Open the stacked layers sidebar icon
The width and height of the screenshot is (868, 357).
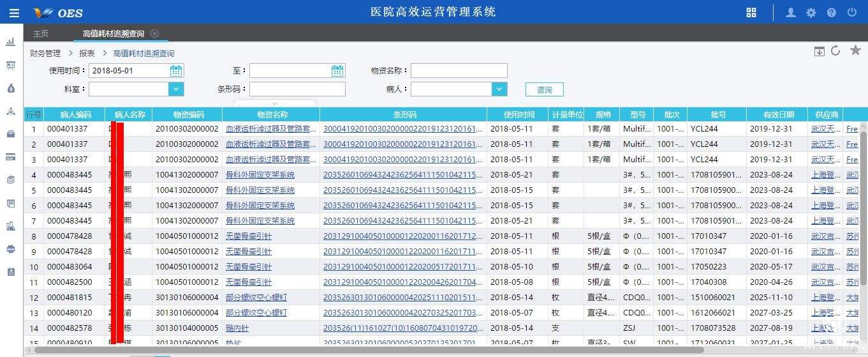click(x=10, y=180)
